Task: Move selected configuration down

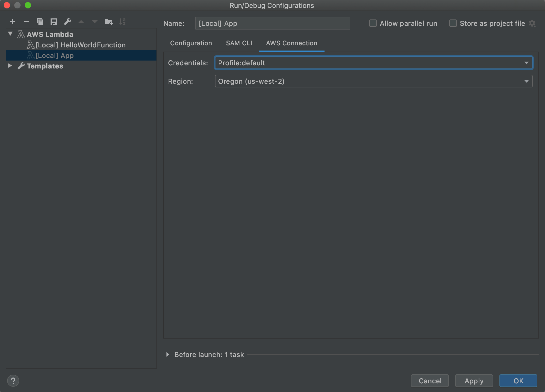Action: point(95,22)
